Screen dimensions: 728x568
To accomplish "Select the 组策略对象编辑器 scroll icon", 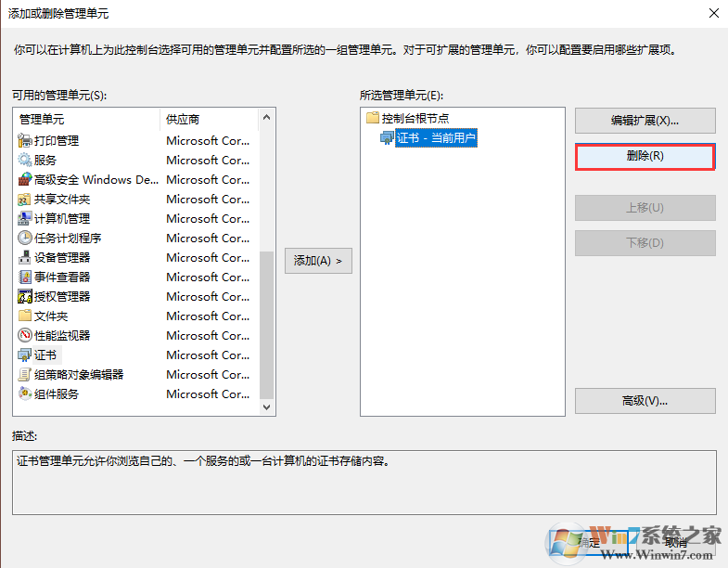I will pyautogui.click(x=25, y=375).
